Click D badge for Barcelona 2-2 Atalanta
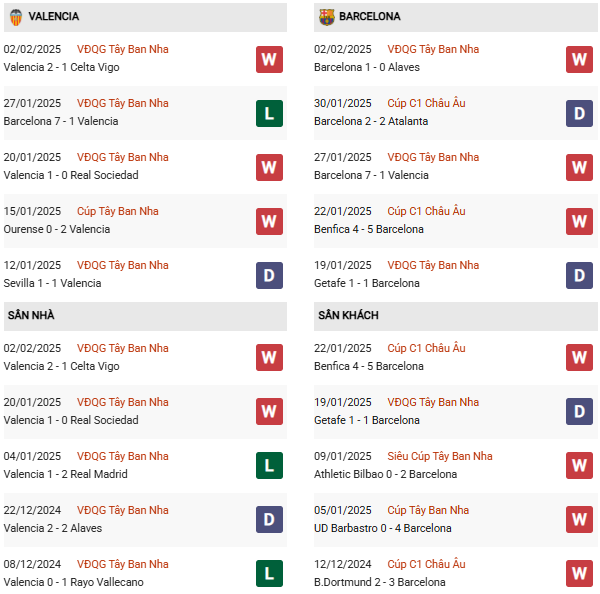 click(579, 113)
